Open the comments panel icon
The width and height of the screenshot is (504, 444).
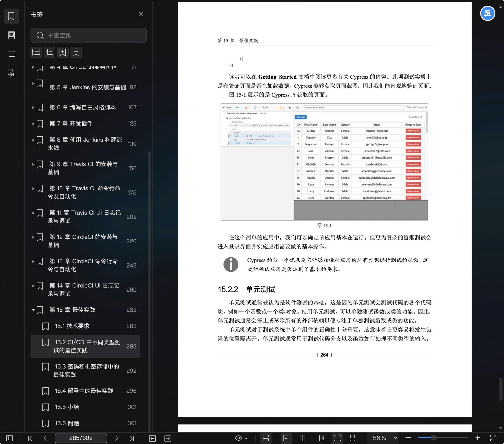pyautogui.click(x=11, y=54)
